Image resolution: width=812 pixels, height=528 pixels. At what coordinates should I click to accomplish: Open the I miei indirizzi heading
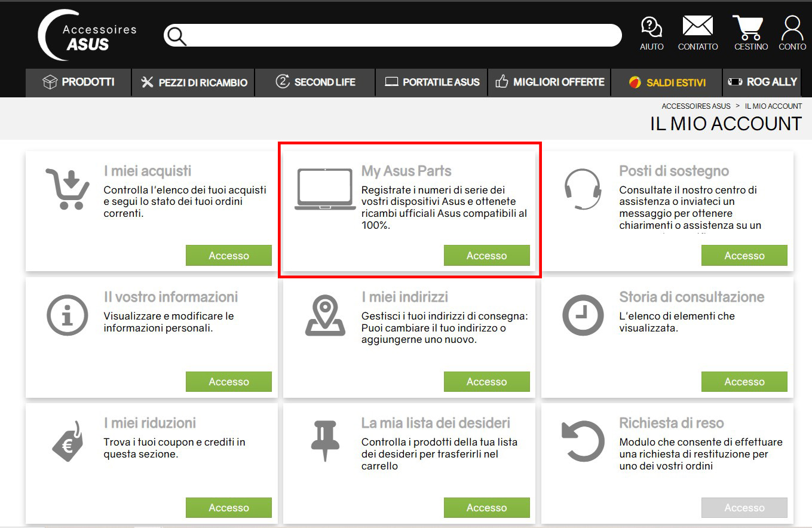405,297
